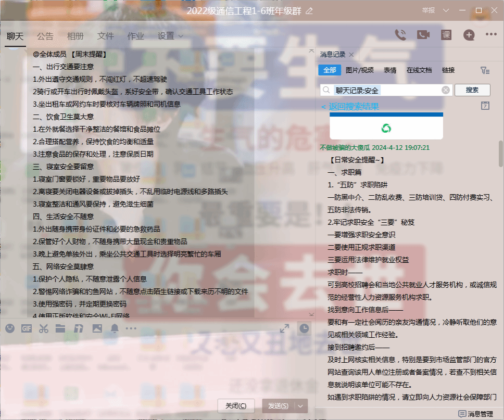Open the 课 classroom icon

click(x=446, y=35)
